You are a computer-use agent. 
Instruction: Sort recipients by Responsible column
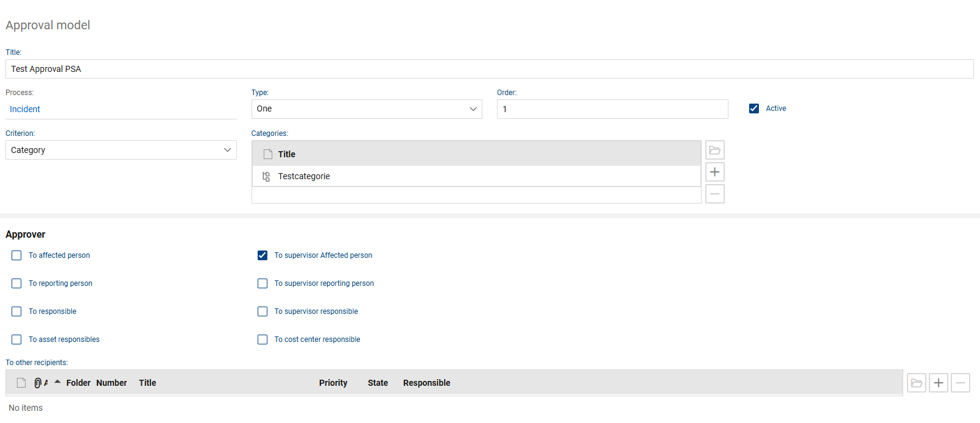[426, 383]
